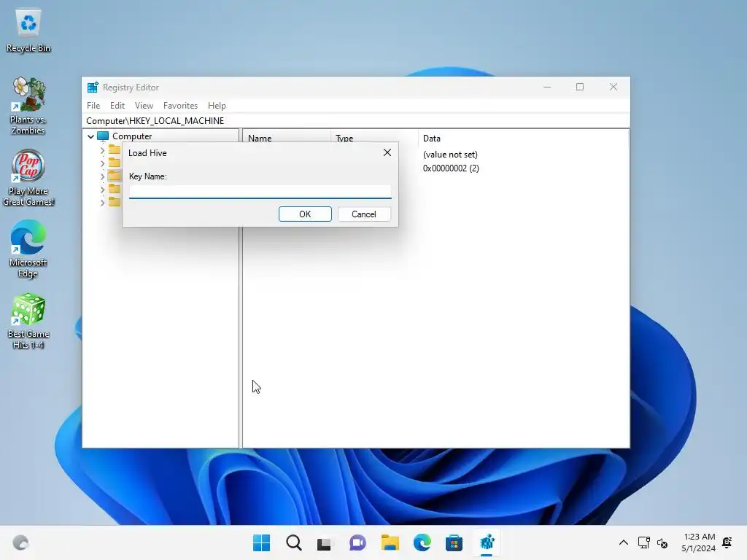Click the Computer monitor icon in tree
This screenshot has height=560, width=747.
coord(103,136)
